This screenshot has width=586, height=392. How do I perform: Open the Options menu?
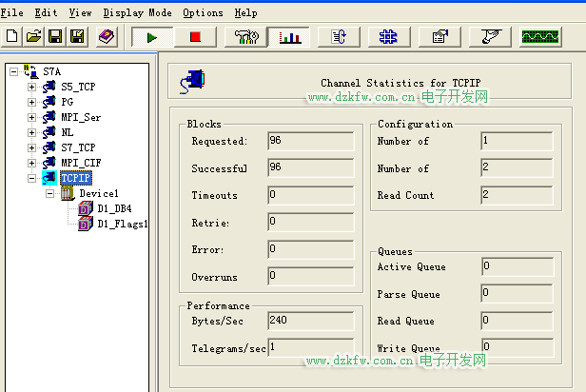click(x=203, y=12)
